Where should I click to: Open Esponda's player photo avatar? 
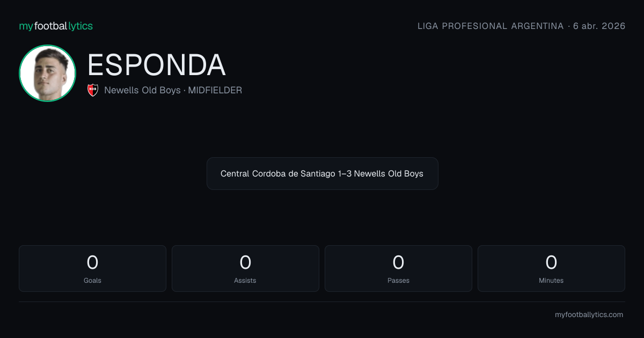[47, 73]
